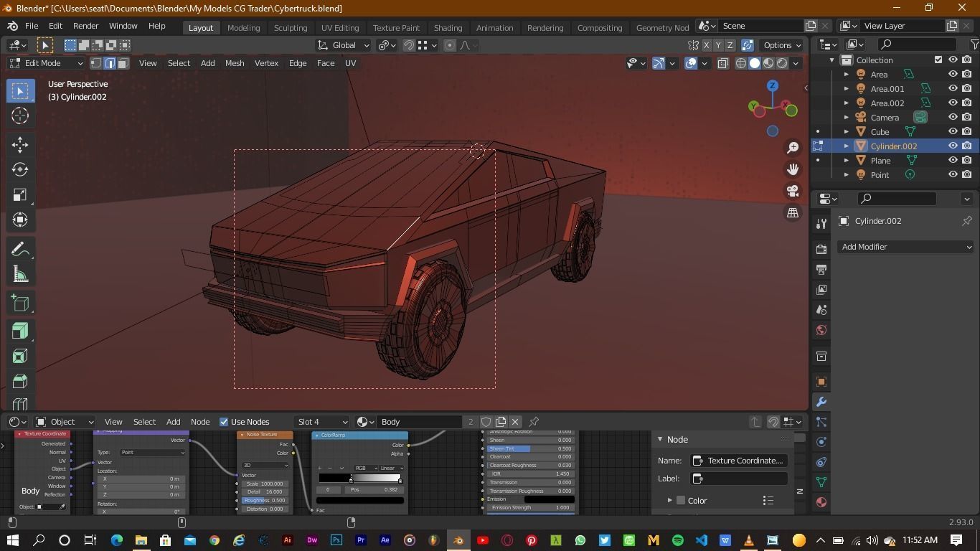
Task: Switch to the Shading workspace tab
Action: coord(448,27)
